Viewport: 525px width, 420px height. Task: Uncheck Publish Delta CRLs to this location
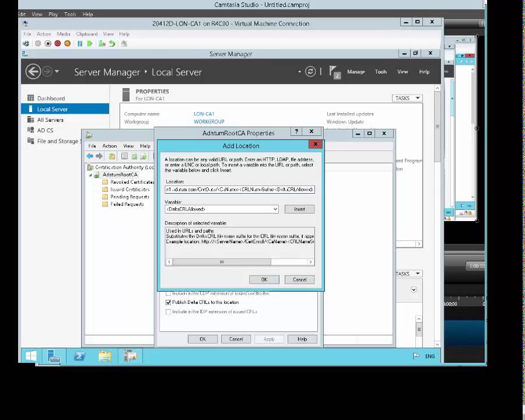pyautogui.click(x=169, y=302)
